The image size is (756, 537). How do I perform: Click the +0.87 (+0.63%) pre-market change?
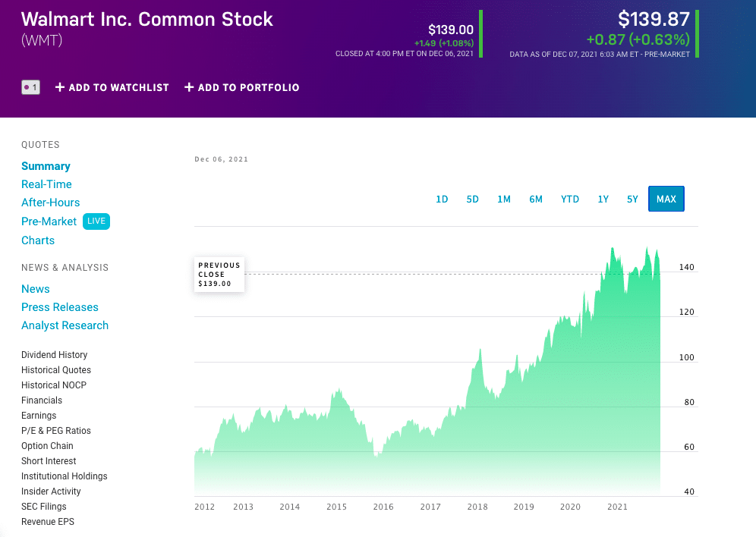(638, 39)
